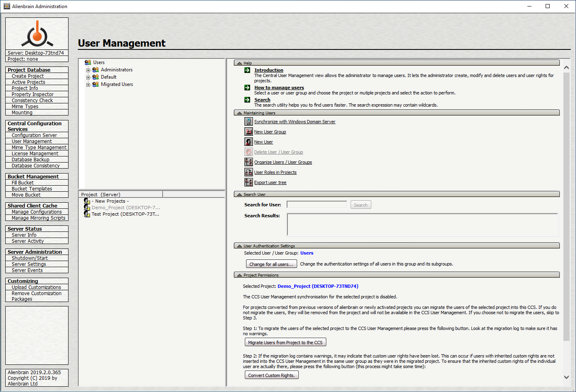576x392 pixels.
Task: Click the User Roles in Projects icon
Action: 248,172
